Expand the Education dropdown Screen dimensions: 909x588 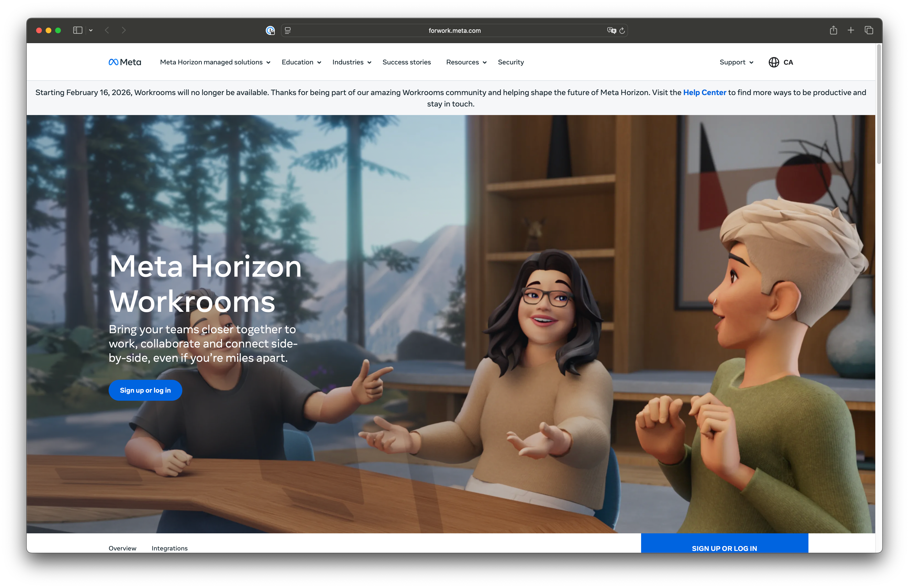[301, 62]
